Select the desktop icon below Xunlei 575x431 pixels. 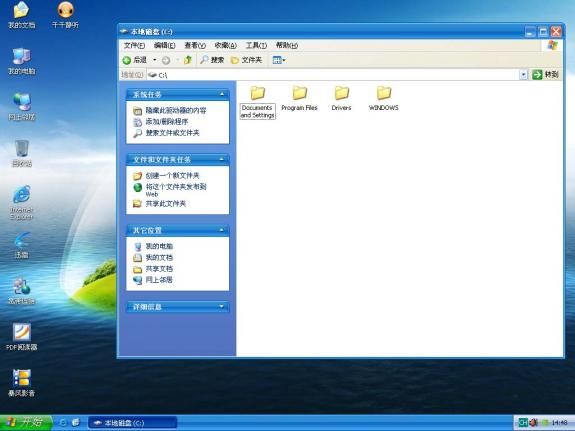[22, 291]
